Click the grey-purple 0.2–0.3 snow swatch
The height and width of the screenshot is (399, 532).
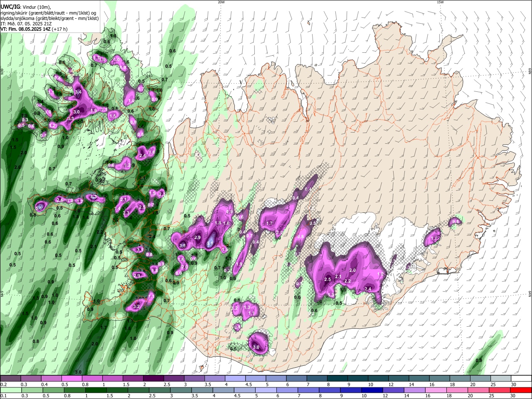tap(10, 378)
